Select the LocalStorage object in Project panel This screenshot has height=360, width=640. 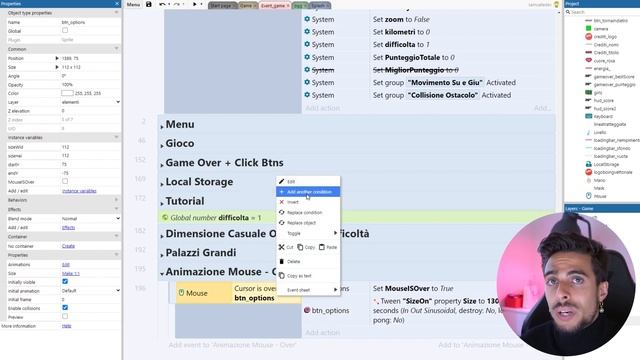[x=606, y=164]
